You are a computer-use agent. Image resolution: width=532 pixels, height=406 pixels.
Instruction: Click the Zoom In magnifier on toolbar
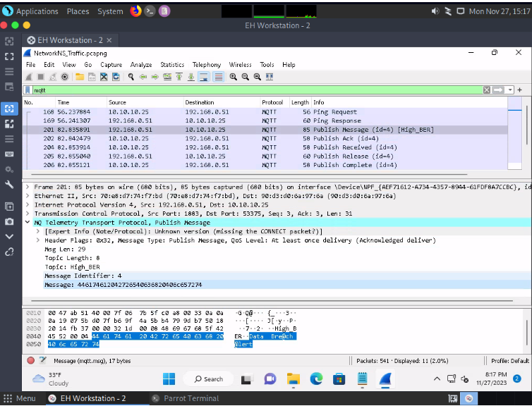[x=234, y=77]
